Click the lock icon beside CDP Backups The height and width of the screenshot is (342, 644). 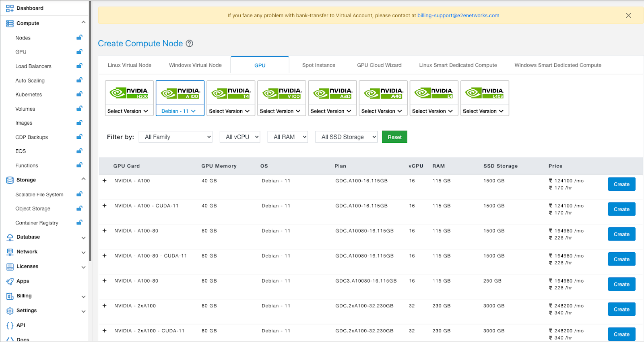pyautogui.click(x=79, y=137)
